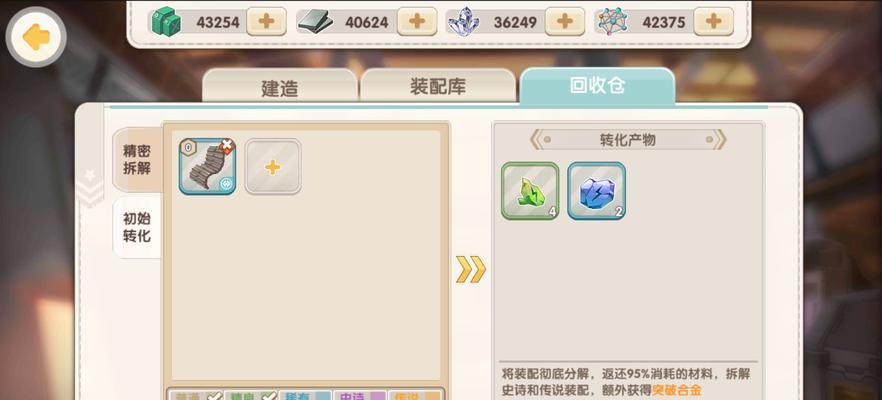Go back with the orange arrow button
This screenshot has width=882, height=400.
[36, 37]
